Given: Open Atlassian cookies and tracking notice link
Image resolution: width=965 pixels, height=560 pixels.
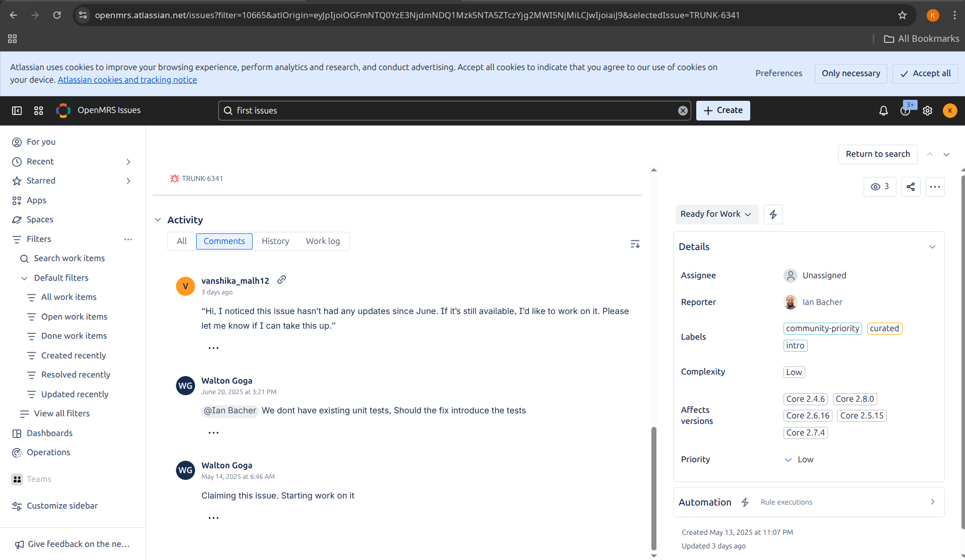Looking at the screenshot, I should point(127,80).
